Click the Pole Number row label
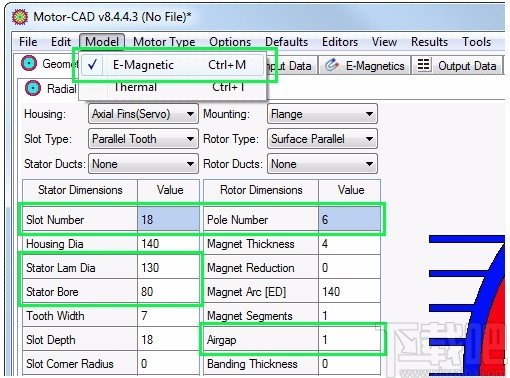Image resolution: width=510 pixels, height=378 pixels. pos(261,219)
